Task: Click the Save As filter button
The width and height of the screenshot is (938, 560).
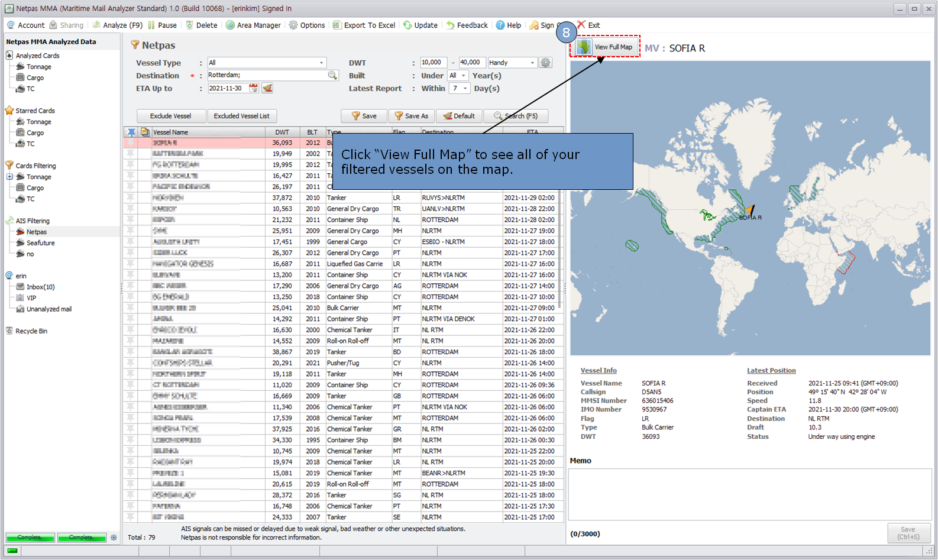Action: 411,116
